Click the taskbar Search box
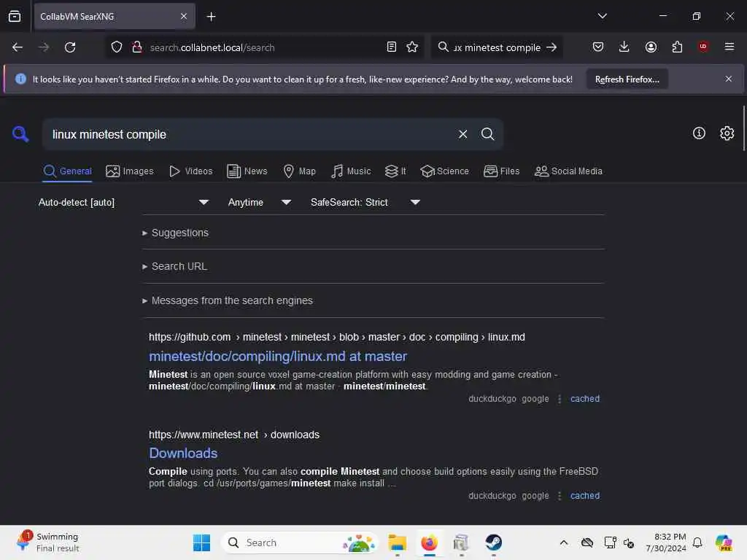Image resolution: width=747 pixels, height=560 pixels. tap(299, 542)
